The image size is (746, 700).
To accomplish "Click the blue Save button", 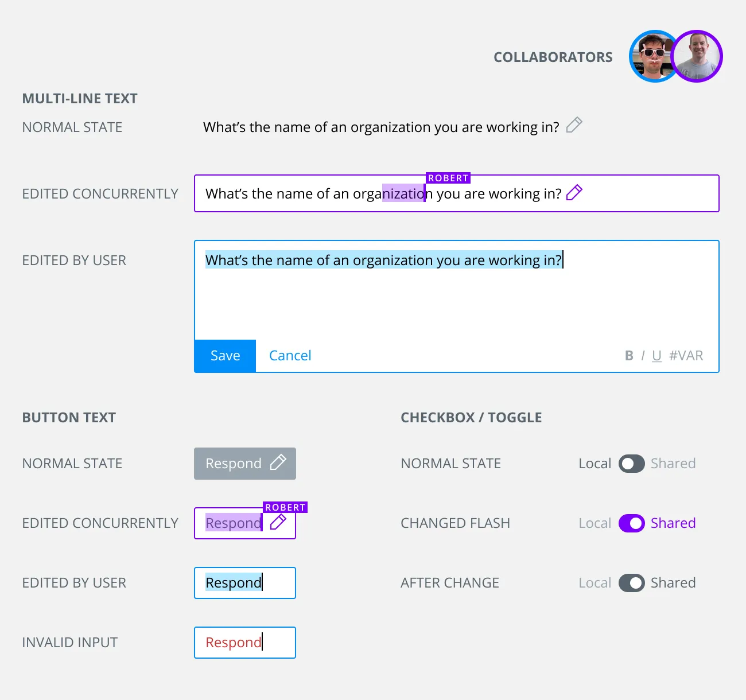I will 225,356.
